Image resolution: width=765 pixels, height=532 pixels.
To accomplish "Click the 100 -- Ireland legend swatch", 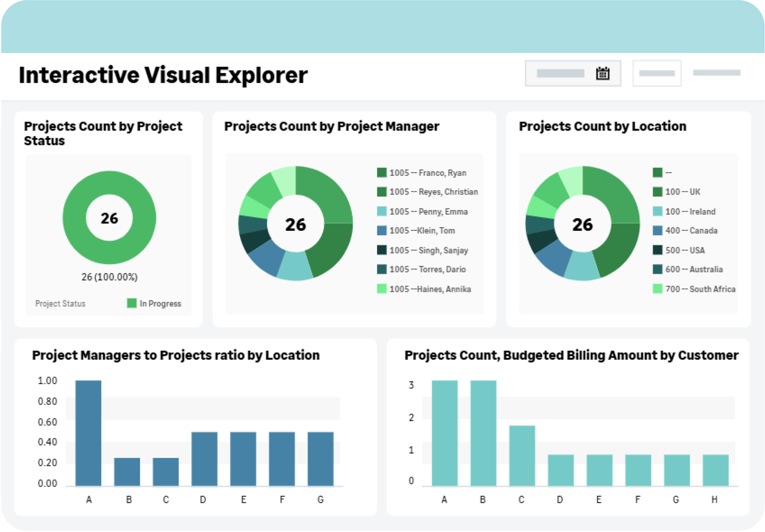I will point(657,211).
